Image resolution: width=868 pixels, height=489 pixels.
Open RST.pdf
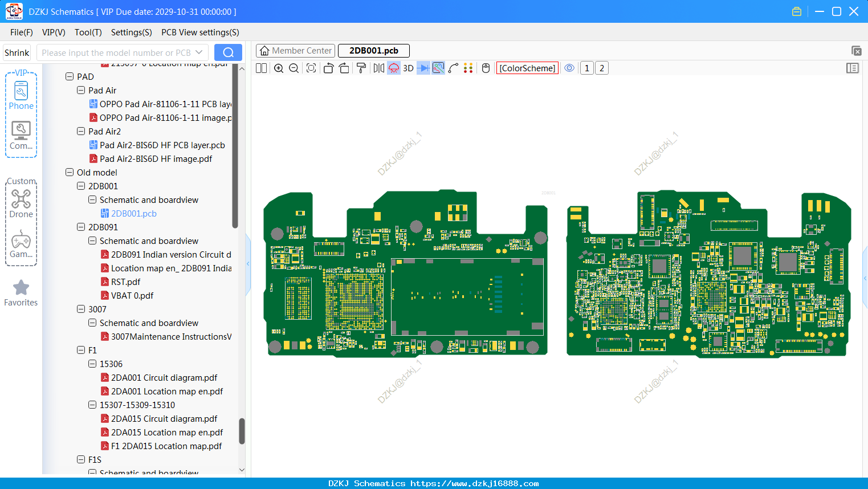point(121,282)
